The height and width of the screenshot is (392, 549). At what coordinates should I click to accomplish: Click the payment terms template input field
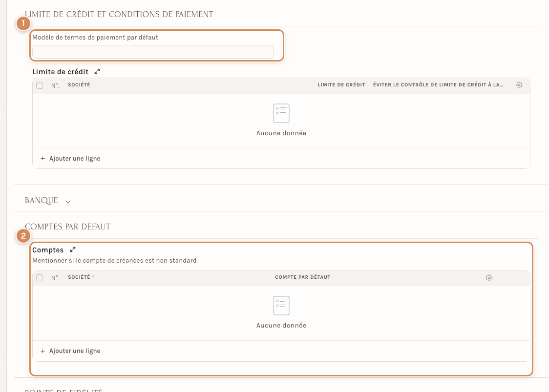[153, 52]
